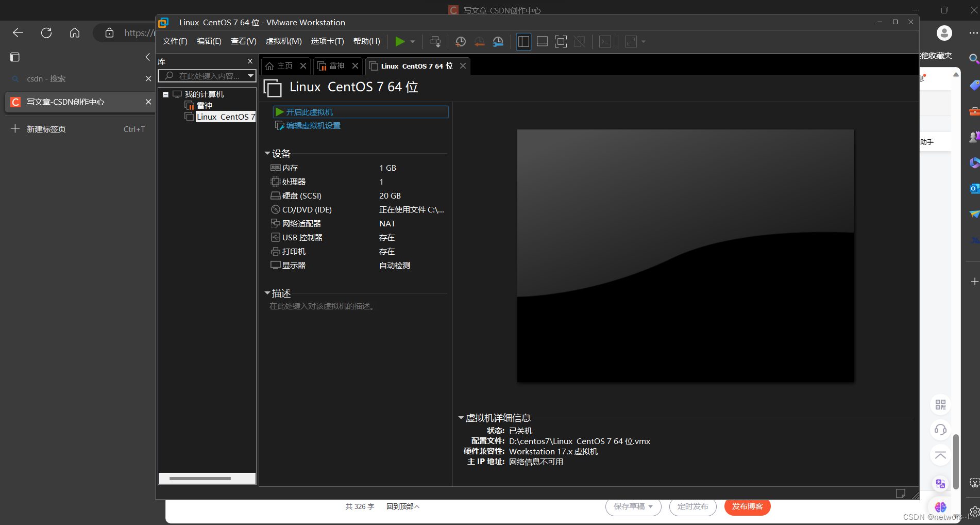Image resolution: width=980 pixels, height=525 pixels.
Task: Collapse the 虚拟机详细信息 section
Action: [x=461, y=418]
